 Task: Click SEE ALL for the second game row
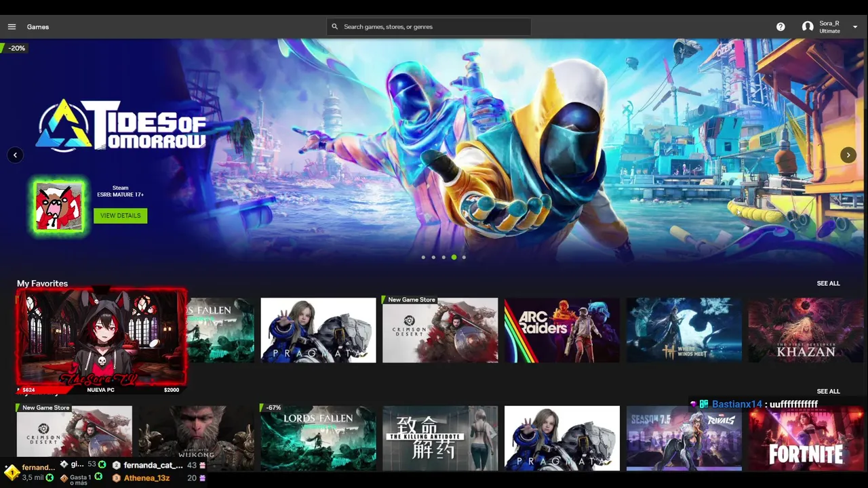pos(828,391)
